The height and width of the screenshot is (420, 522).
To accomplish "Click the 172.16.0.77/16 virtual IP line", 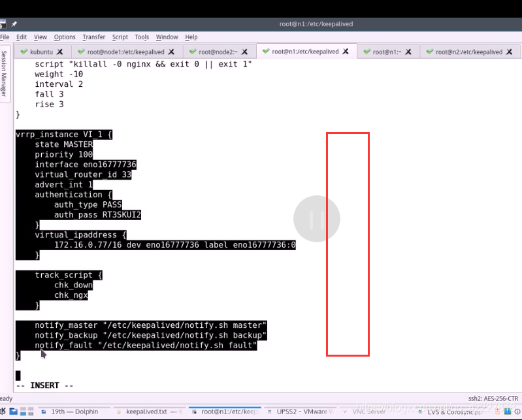I will click(175, 245).
